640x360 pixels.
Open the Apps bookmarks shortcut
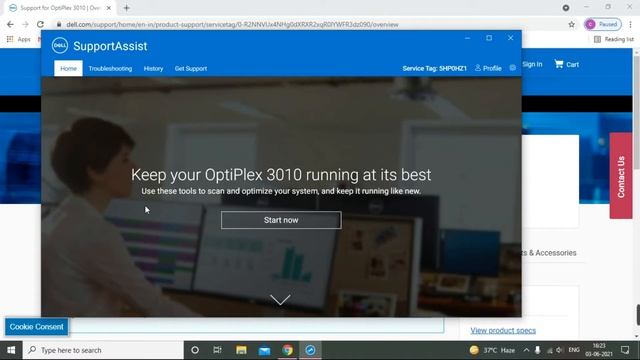19,39
